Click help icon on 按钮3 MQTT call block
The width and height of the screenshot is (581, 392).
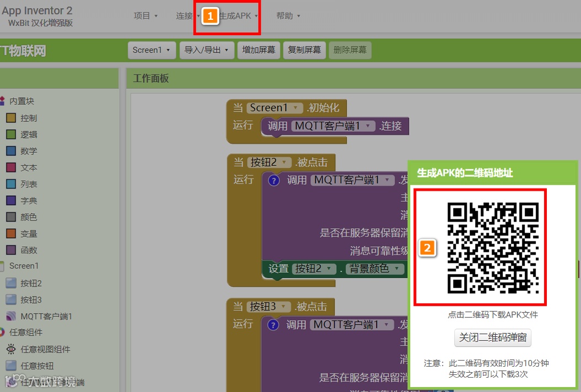coord(273,325)
